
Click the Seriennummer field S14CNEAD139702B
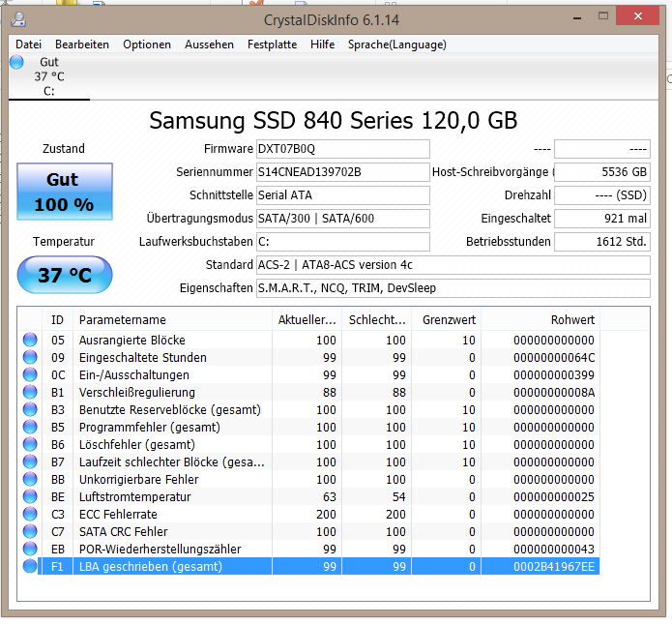pos(343,172)
